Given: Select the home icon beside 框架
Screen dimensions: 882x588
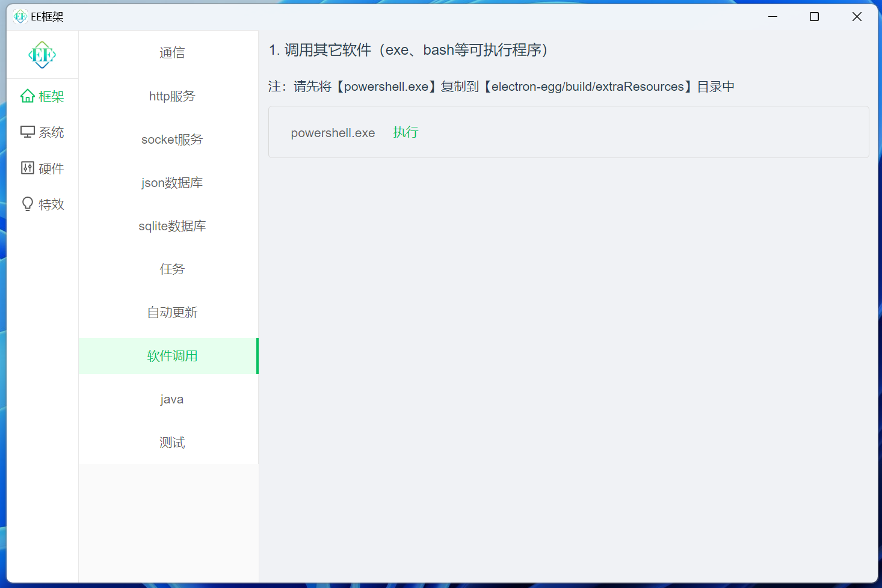Looking at the screenshot, I should [x=28, y=96].
